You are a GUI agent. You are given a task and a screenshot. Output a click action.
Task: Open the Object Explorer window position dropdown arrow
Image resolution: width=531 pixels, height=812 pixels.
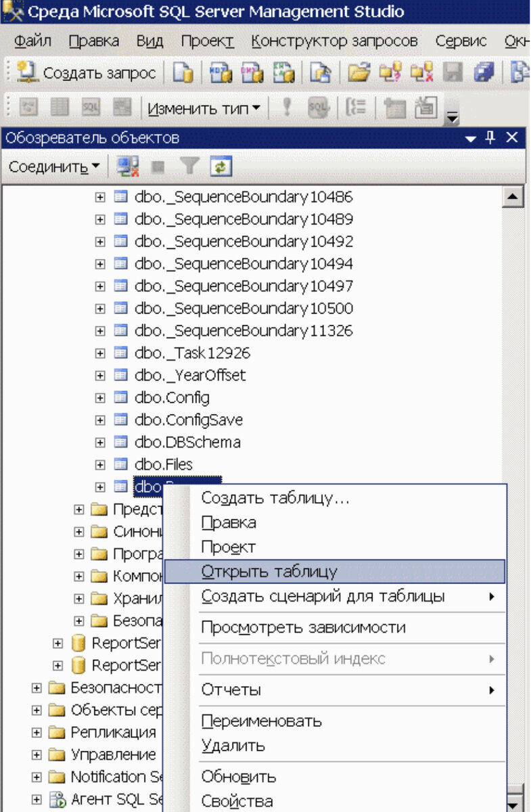[471, 139]
